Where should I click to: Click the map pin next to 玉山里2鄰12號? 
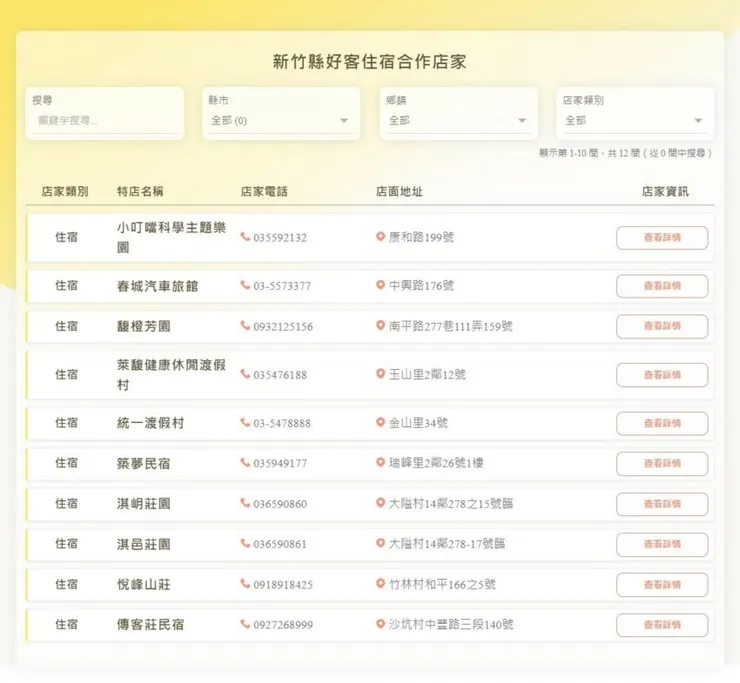(x=380, y=374)
